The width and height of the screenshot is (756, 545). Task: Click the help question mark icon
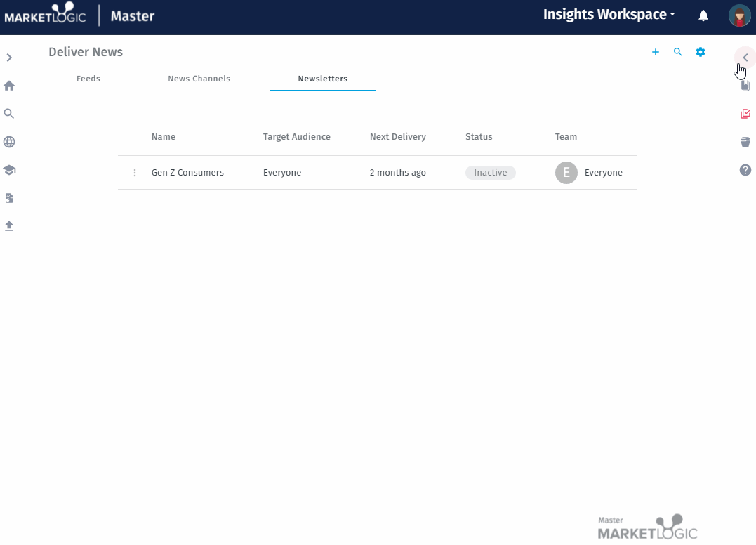[745, 170]
